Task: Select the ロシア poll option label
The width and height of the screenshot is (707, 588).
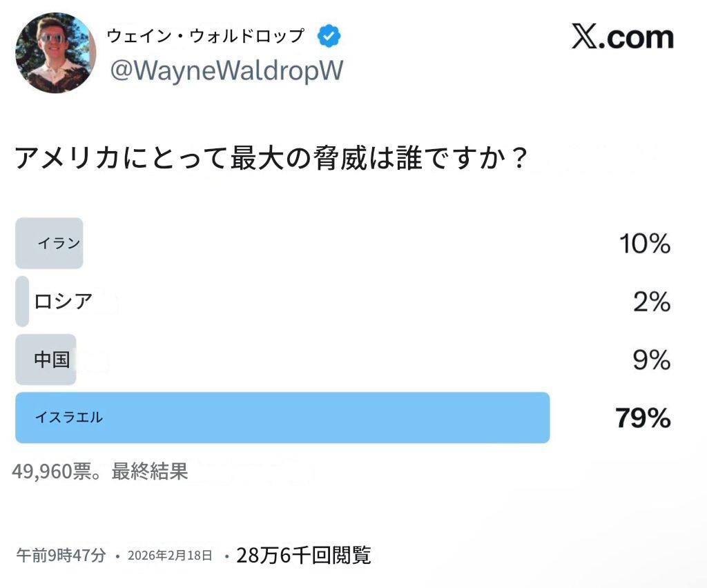Action: (x=63, y=302)
